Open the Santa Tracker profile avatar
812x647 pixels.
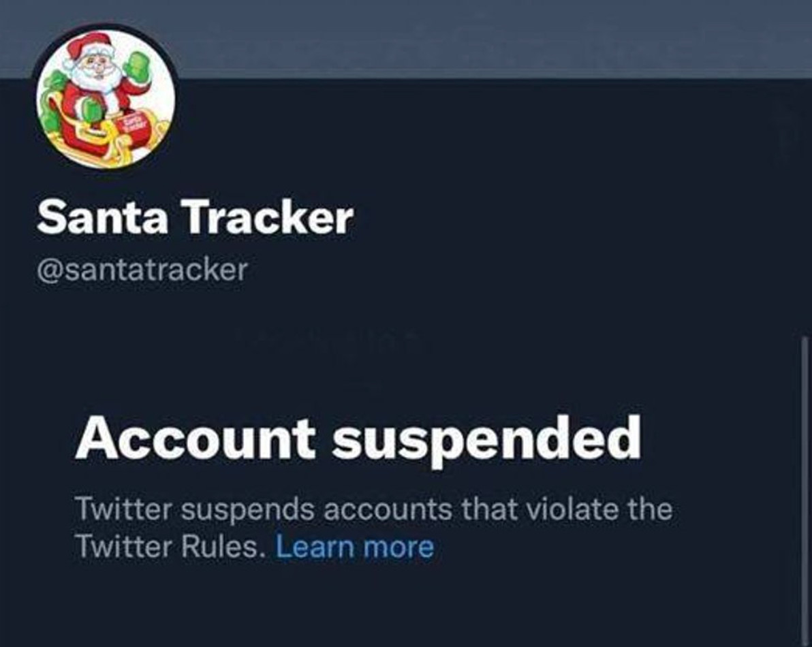point(105,99)
